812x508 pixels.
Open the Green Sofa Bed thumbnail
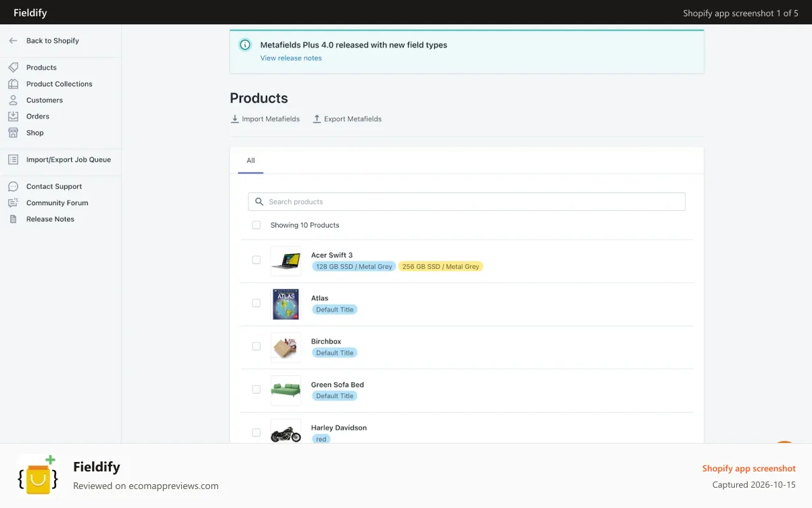pos(286,390)
